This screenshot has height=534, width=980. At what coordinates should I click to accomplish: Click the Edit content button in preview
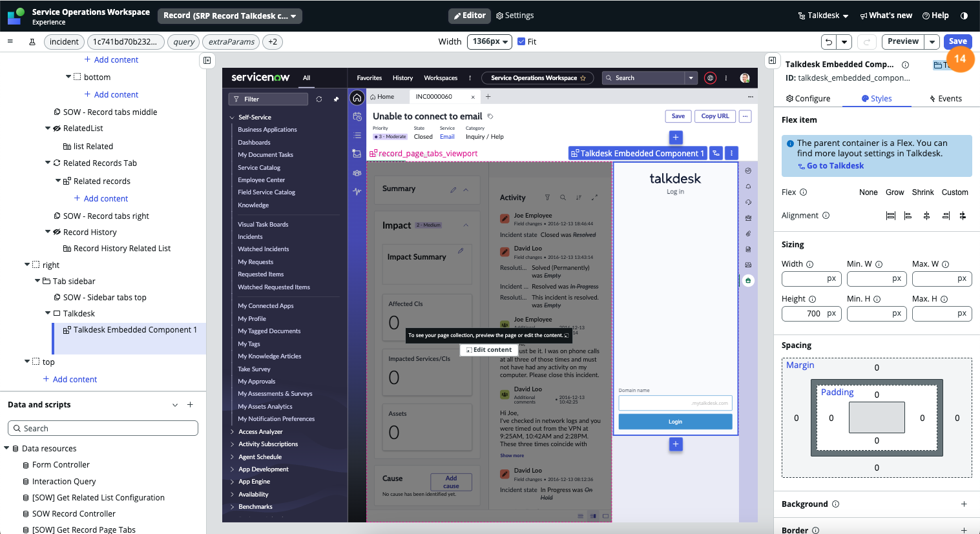[x=488, y=350]
